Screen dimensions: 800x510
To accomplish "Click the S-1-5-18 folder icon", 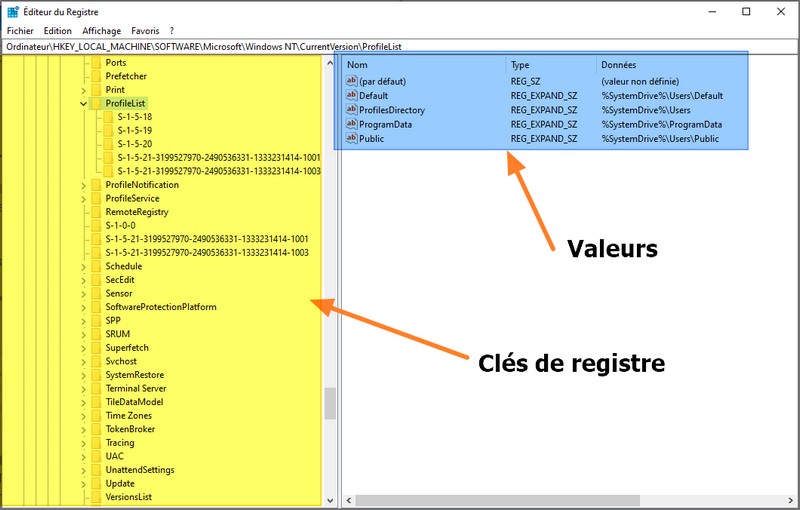I will (x=108, y=117).
